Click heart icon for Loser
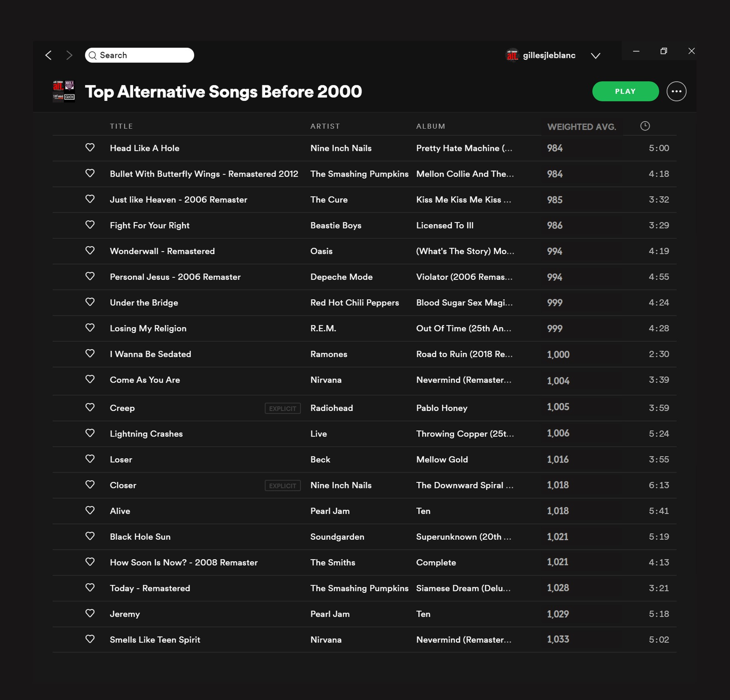 tap(90, 459)
